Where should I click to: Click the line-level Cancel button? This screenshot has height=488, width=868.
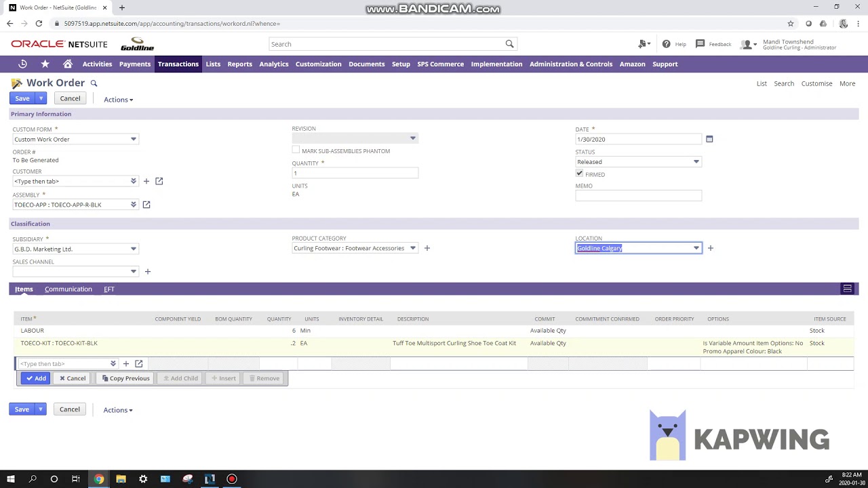click(x=72, y=378)
